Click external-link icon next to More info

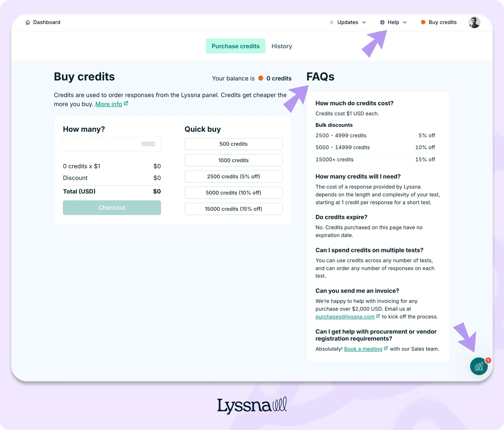(x=126, y=103)
